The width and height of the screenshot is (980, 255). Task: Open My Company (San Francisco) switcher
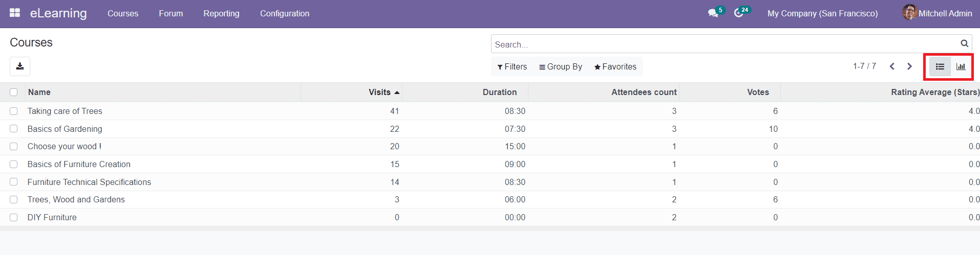pyautogui.click(x=822, y=13)
